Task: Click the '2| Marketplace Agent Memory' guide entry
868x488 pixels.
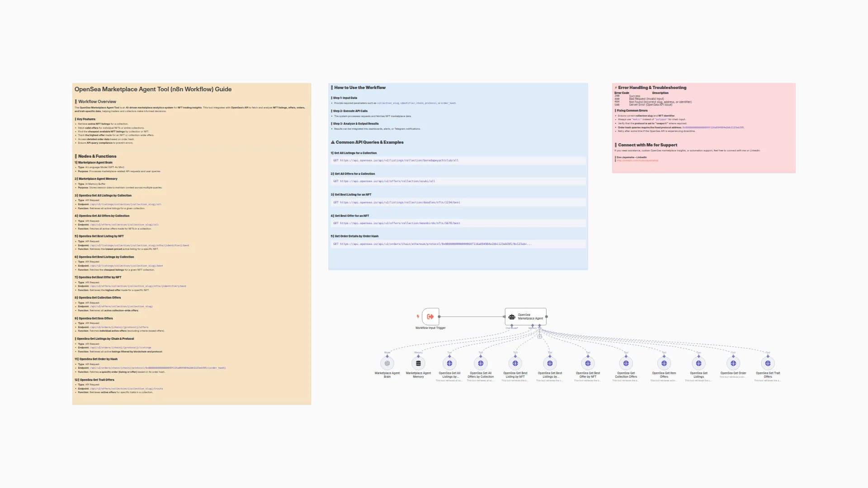Action: click(x=96, y=179)
